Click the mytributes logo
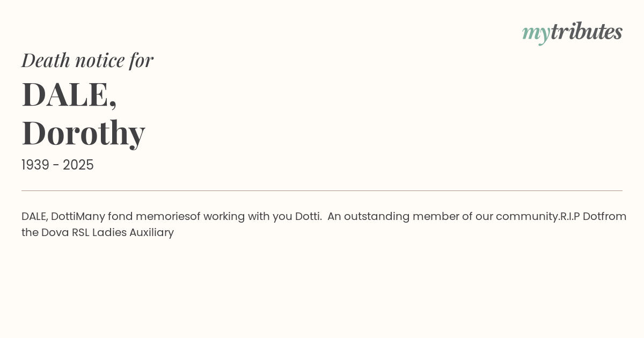644x338 pixels. (x=572, y=33)
